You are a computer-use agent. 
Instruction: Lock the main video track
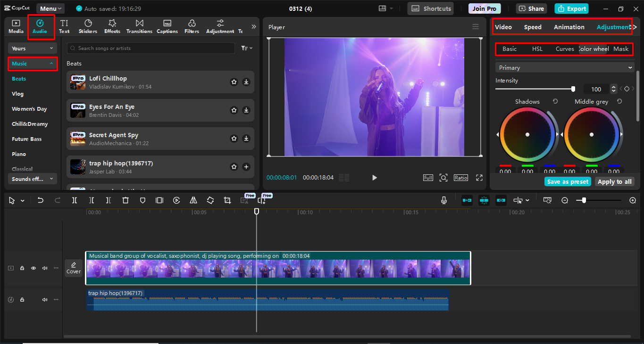pos(22,268)
